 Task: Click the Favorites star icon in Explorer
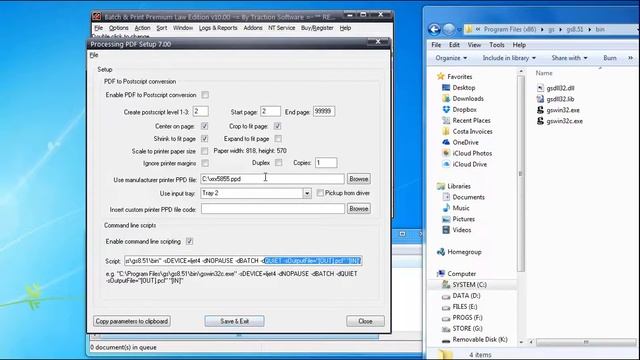[440, 76]
